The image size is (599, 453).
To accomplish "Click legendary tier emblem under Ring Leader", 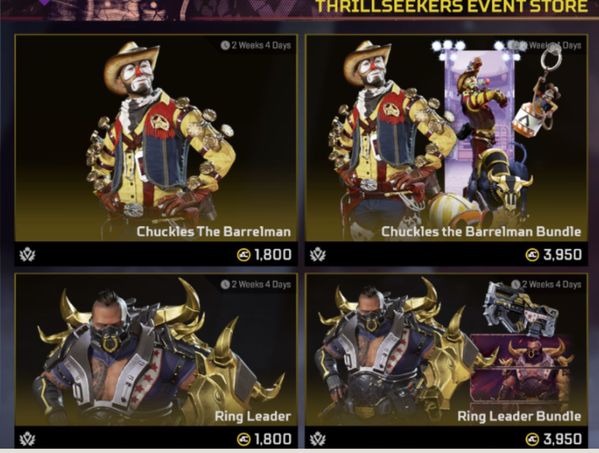I will pos(28,439).
